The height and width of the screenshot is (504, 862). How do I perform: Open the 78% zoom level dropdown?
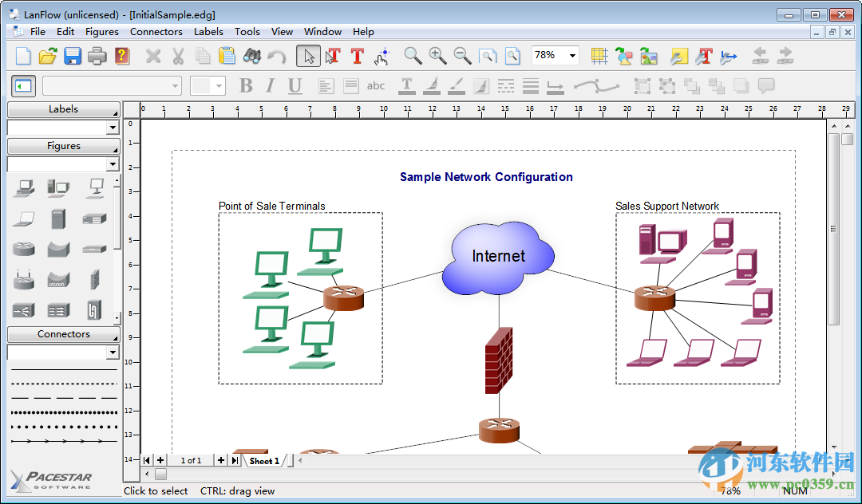coord(572,56)
